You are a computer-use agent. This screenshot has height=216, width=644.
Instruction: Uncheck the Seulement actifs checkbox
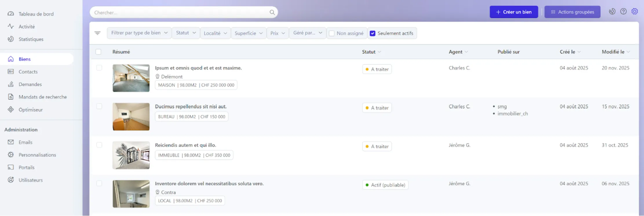pyautogui.click(x=373, y=33)
